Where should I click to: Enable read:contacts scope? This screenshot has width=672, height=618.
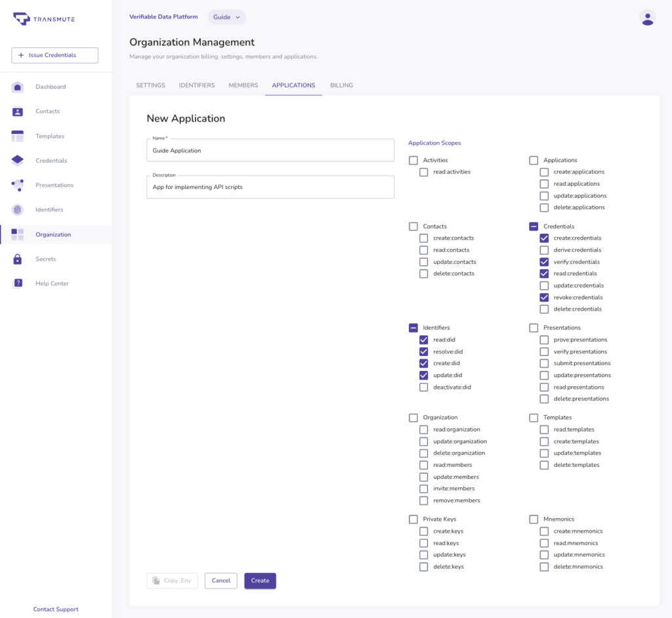point(423,250)
